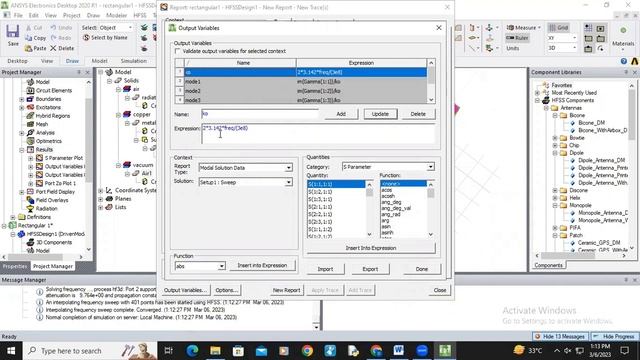Expand the Port Field Display node

tap(22, 192)
